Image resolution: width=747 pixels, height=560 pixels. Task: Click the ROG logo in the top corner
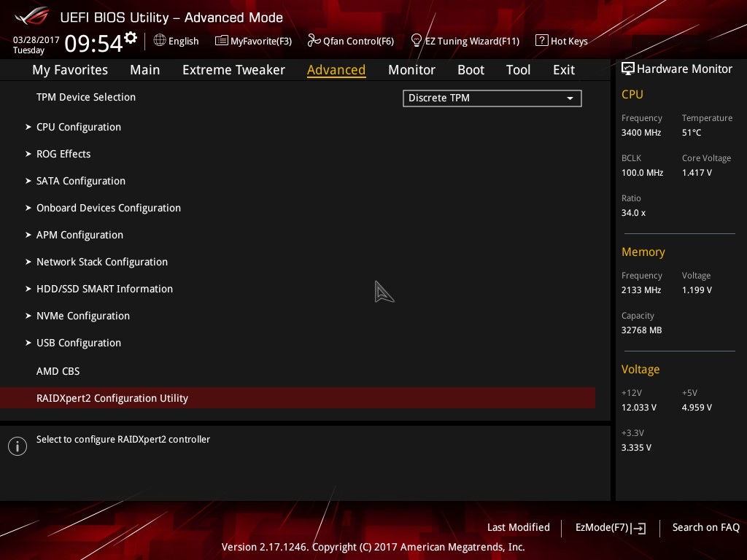(31, 16)
